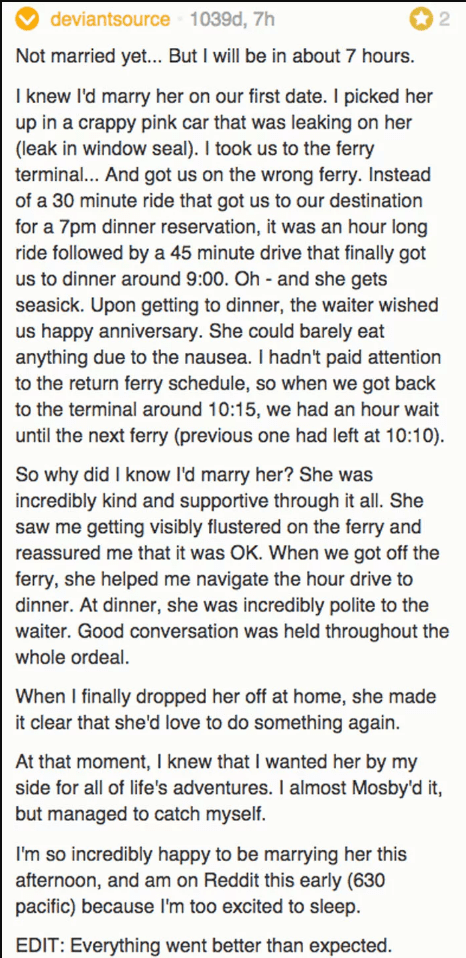The height and width of the screenshot is (958, 466).
Task: Click the gold award count 2
Action: 444,20
